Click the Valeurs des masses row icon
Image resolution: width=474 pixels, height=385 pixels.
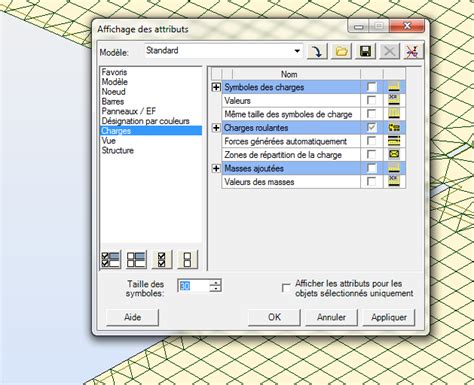pyautogui.click(x=394, y=181)
